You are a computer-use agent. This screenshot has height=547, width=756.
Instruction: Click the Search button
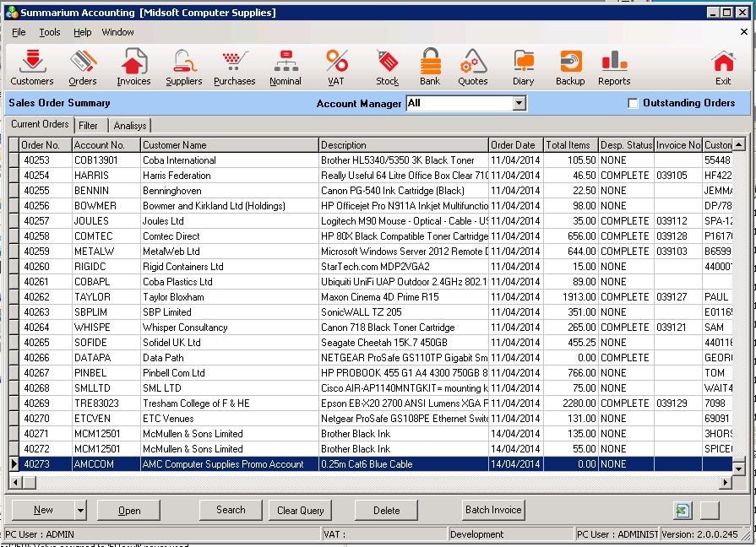click(231, 510)
